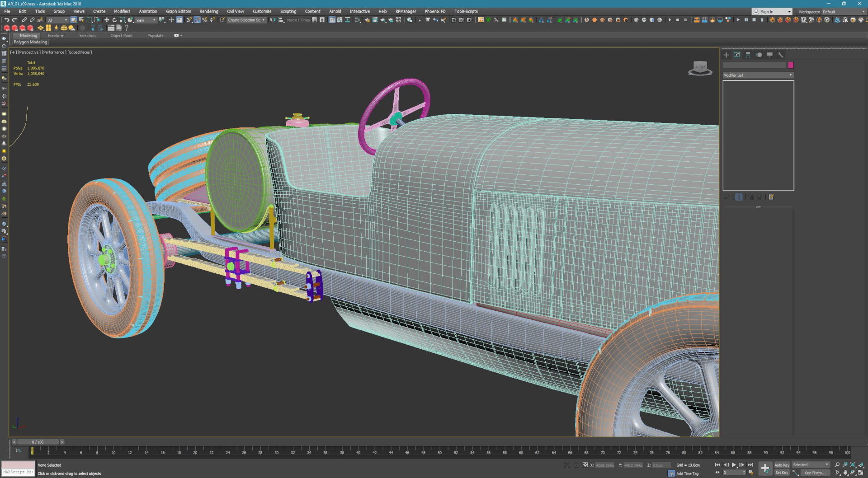Click the large Set Keys plus button
The height and width of the screenshot is (478, 868).
pyautogui.click(x=765, y=469)
